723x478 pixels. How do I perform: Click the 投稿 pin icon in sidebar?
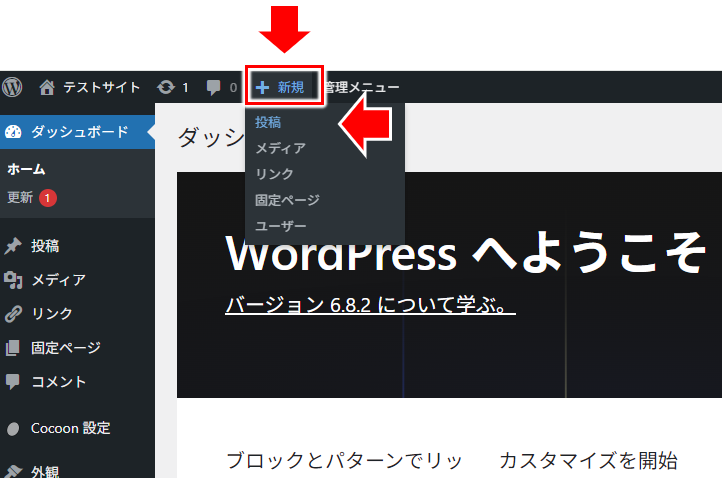pos(13,246)
